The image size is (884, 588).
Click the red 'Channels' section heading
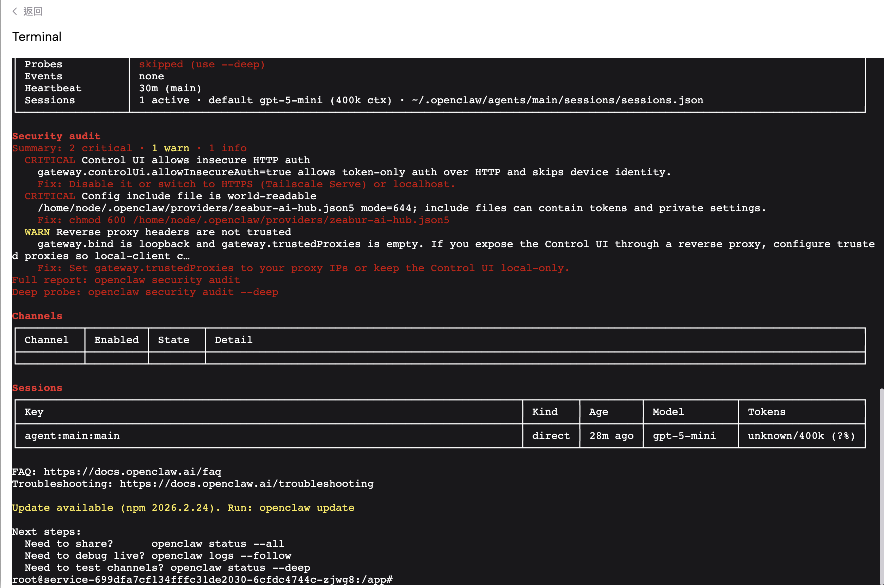[37, 316]
